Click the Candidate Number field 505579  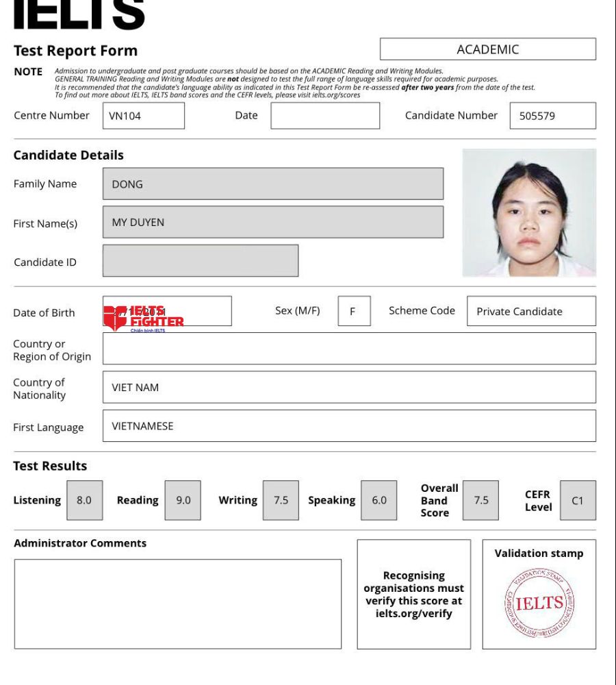pos(553,116)
